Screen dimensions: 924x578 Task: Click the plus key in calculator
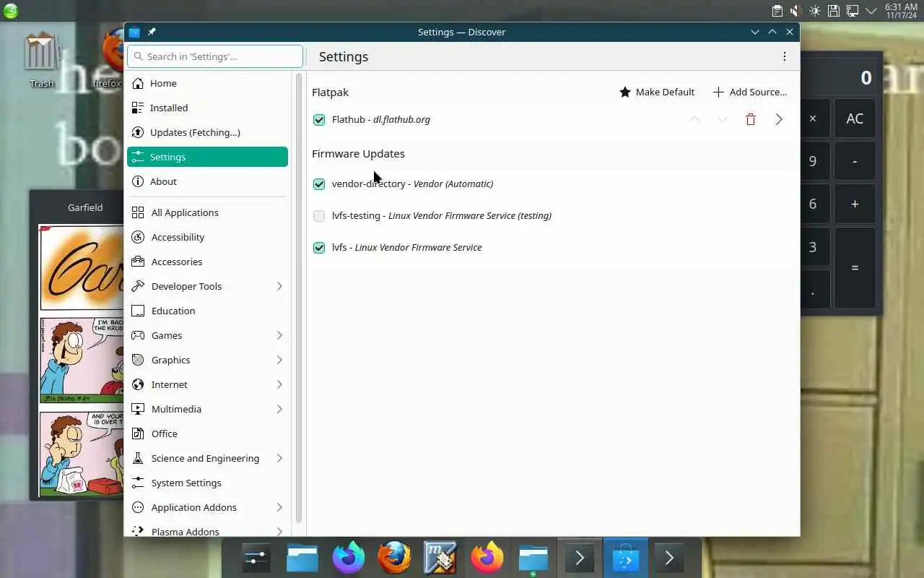pos(855,204)
